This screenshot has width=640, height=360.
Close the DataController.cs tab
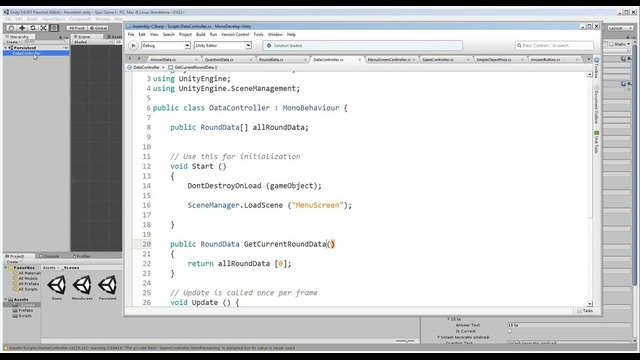pyautogui.click(x=360, y=60)
